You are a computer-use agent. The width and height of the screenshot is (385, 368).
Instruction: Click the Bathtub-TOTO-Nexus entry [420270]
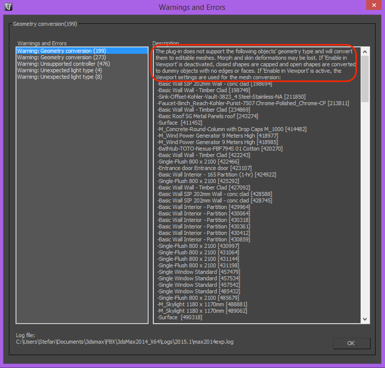(220, 149)
